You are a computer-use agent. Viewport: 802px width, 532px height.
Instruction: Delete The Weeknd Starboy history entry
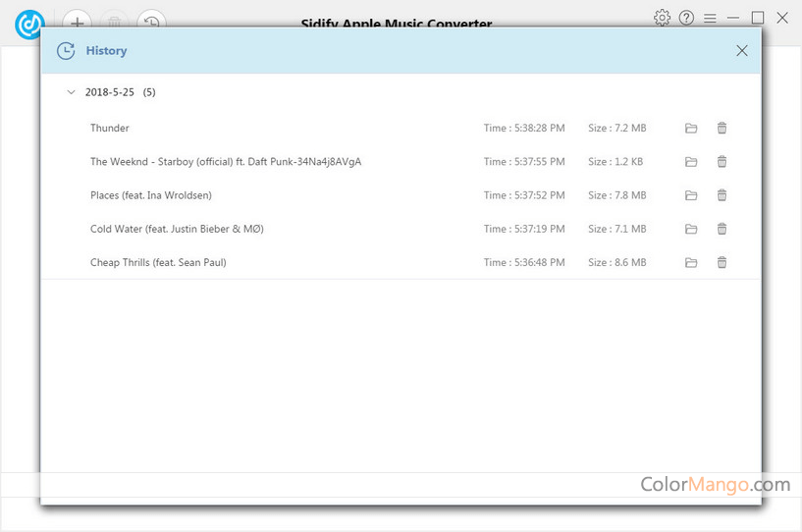722,162
